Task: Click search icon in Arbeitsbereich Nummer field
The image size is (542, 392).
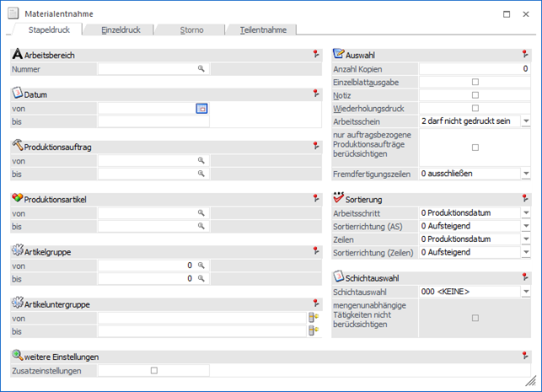Action: (x=201, y=69)
